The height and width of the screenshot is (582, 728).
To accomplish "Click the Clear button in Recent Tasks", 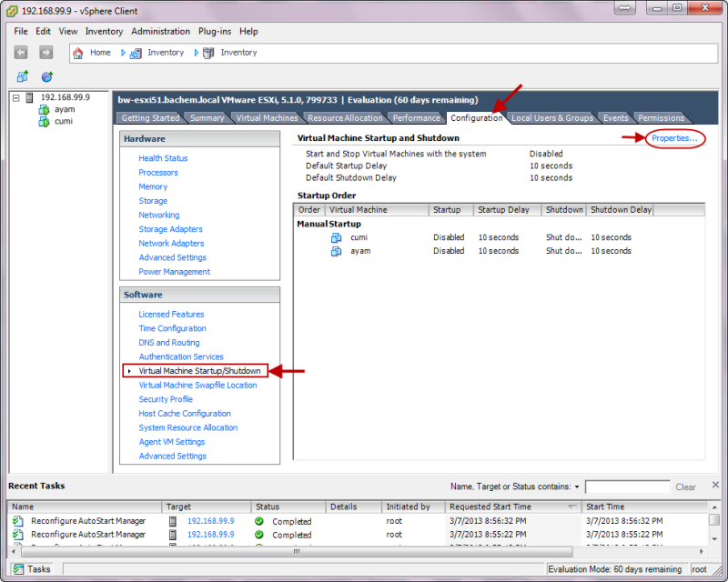I will pyautogui.click(x=685, y=487).
